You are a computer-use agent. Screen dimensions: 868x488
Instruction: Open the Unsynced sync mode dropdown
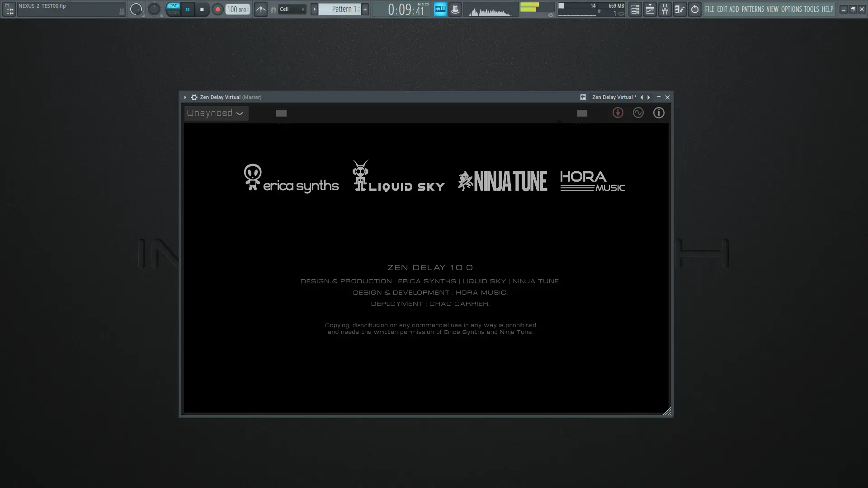click(x=216, y=113)
